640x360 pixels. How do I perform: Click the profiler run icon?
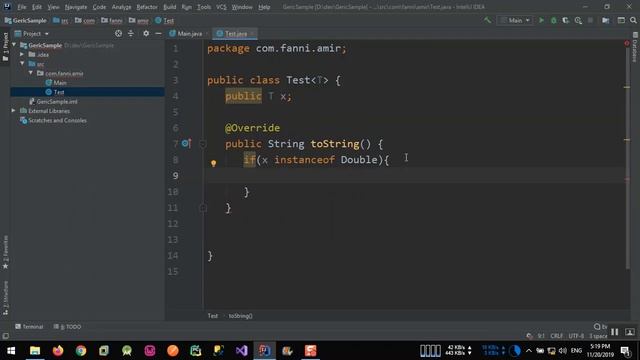(x=578, y=20)
